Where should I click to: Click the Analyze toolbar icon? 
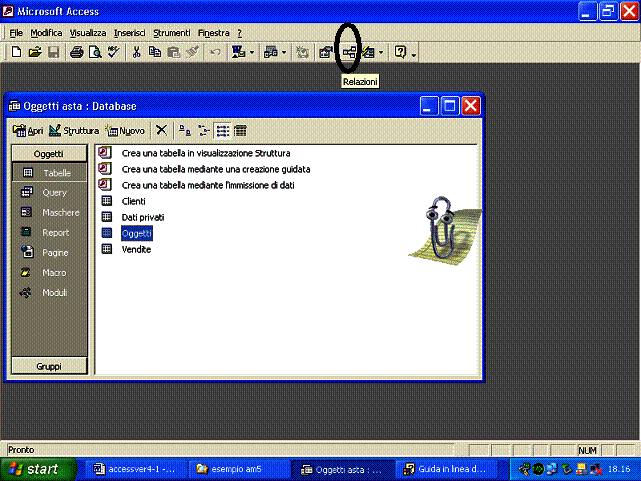click(x=271, y=52)
